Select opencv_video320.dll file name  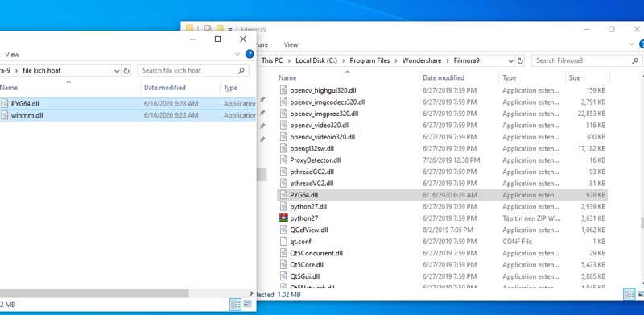(x=320, y=125)
